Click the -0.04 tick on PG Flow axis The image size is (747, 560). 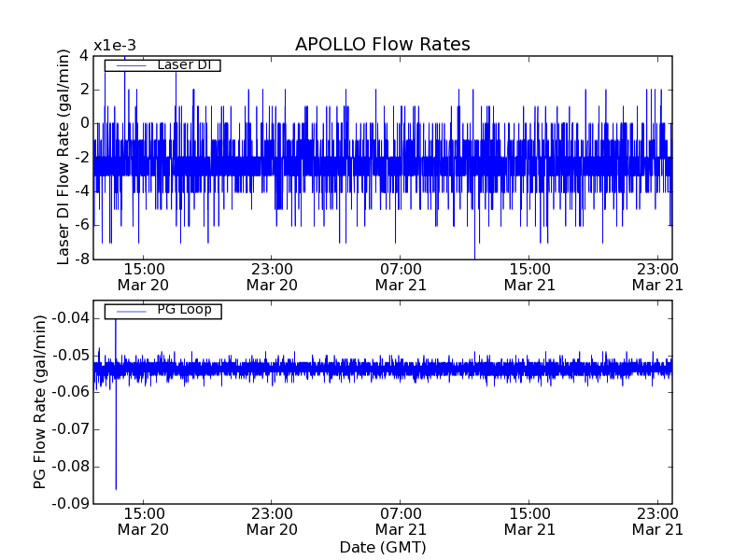pyautogui.click(x=69, y=318)
